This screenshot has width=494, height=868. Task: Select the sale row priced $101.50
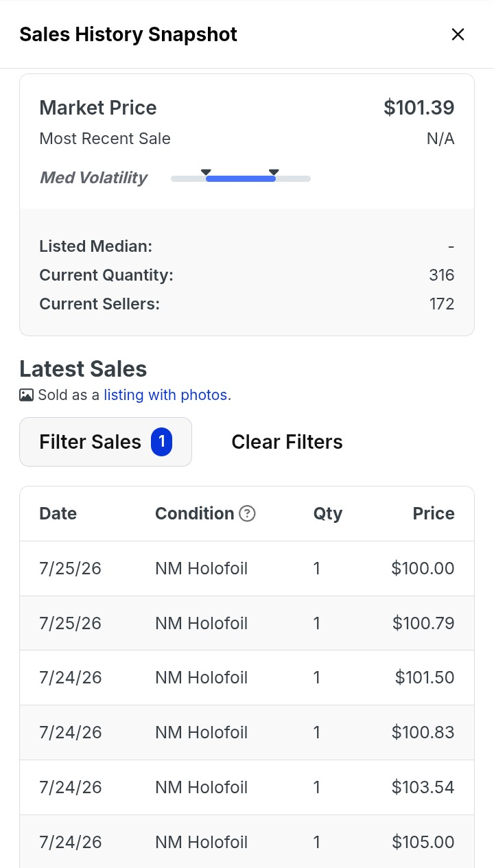[247, 677]
